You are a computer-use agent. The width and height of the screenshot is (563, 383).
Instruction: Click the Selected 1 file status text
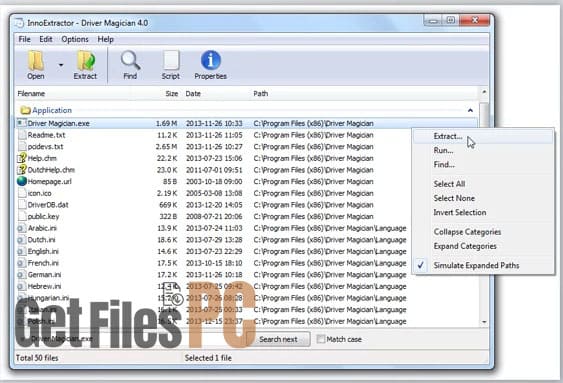pyautogui.click(x=208, y=358)
